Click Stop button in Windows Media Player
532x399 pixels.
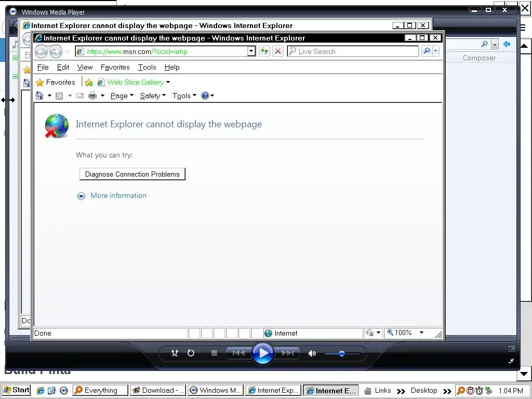click(x=214, y=353)
